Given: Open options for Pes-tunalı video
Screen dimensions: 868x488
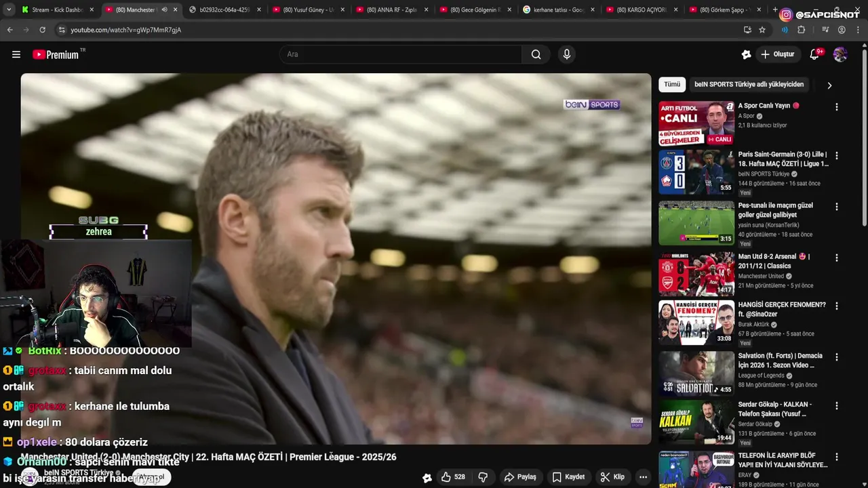Looking at the screenshot, I should (x=836, y=207).
